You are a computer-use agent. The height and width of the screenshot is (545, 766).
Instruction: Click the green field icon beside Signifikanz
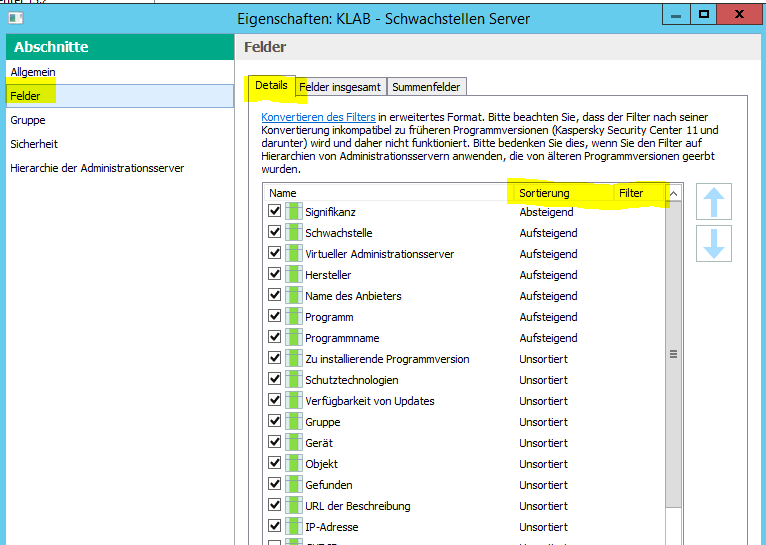[293, 212]
